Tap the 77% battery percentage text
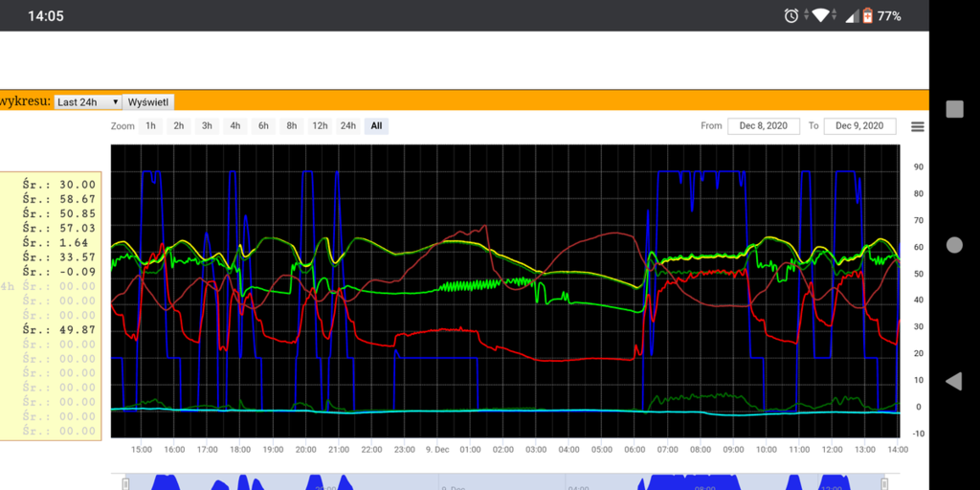 pyautogui.click(x=889, y=16)
